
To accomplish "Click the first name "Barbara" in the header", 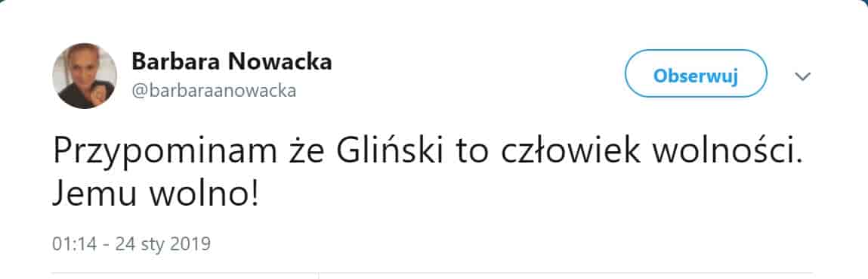I will pyautogui.click(x=177, y=62).
